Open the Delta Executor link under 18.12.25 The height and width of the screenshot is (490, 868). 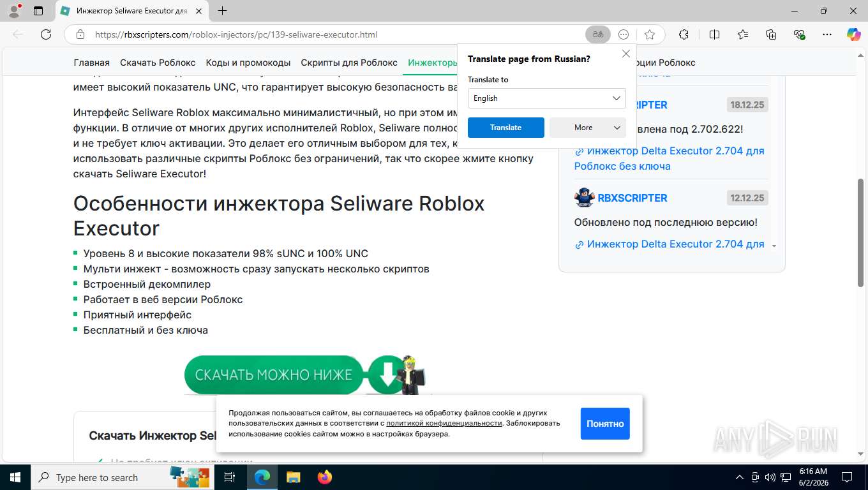pos(669,158)
